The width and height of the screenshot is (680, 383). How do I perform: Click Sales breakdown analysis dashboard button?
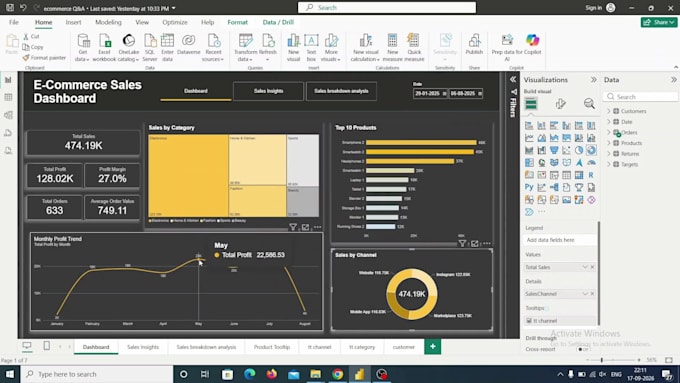[x=341, y=91]
